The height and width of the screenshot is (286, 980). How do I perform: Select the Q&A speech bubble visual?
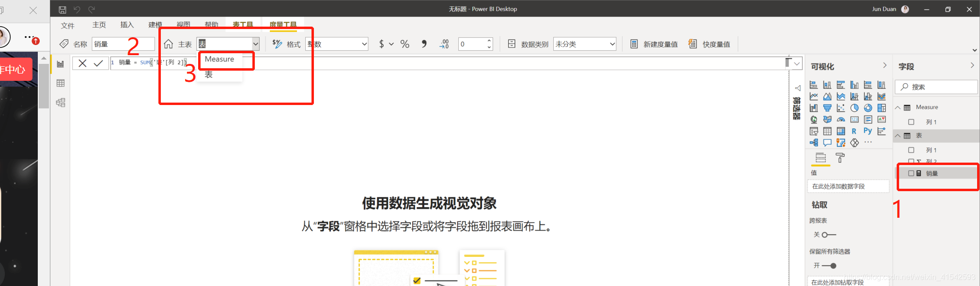827,143
